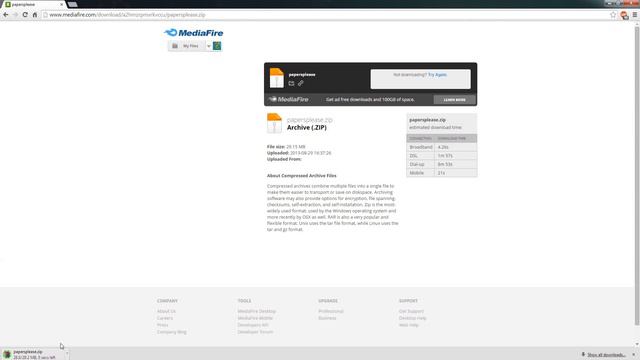
Task: Click the zip file icon in dark banner
Action: 277,78
